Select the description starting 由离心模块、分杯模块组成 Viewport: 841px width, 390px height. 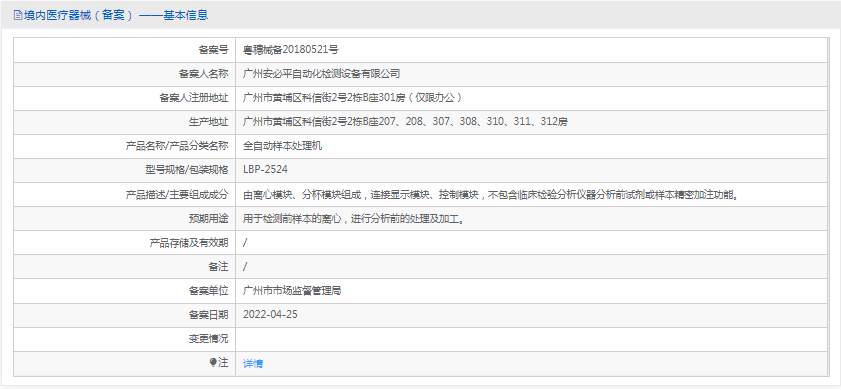(492, 194)
